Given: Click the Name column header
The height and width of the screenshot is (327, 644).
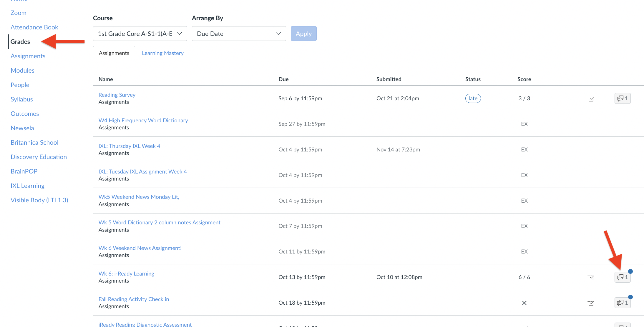Looking at the screenshot, I should click(x=106, y=79).
